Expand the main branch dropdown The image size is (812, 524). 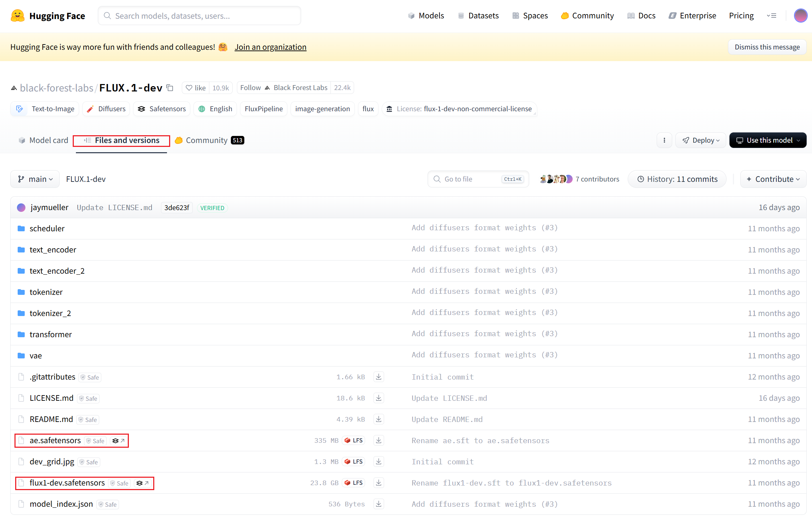click(35, 179)
